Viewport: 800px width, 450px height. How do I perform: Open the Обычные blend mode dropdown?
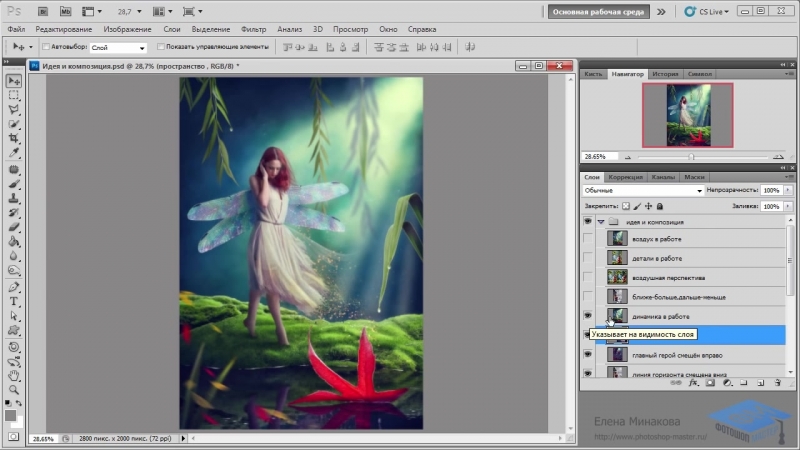coord(643,190)
